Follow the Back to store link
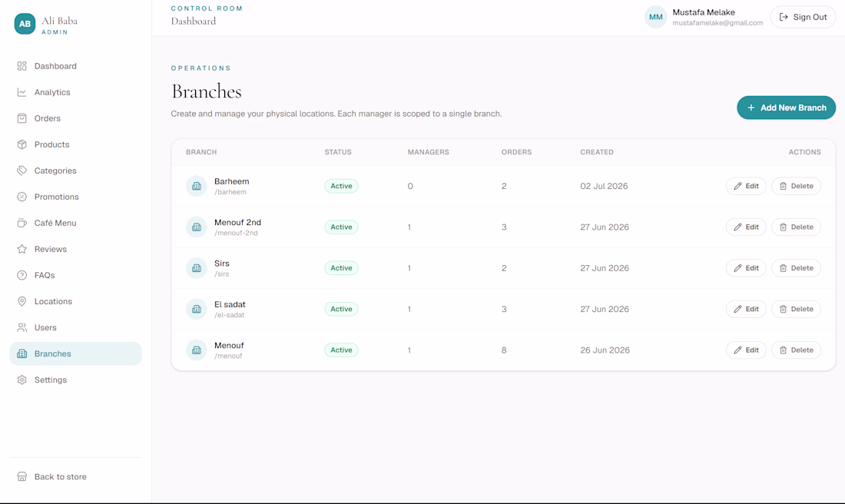This screenshot has height=504, width=845. coord(75,476)
